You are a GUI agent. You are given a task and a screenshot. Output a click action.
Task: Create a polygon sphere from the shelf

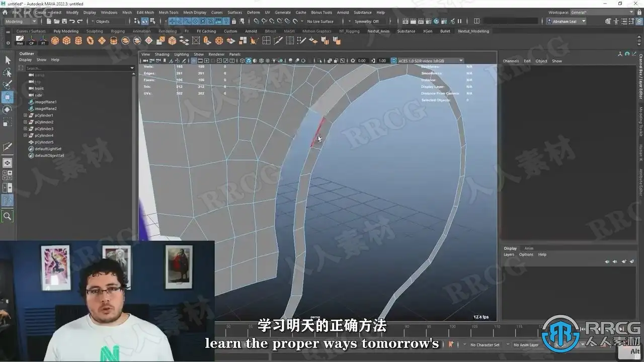(x=55, y=41)
